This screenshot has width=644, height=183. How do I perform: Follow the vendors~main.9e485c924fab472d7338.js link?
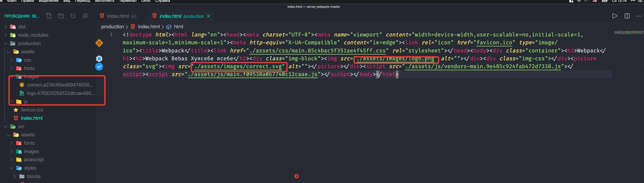(483, 67)
